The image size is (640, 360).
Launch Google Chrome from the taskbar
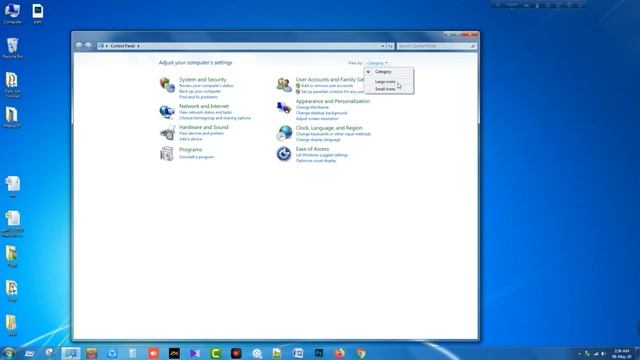[x=360, y=353]
